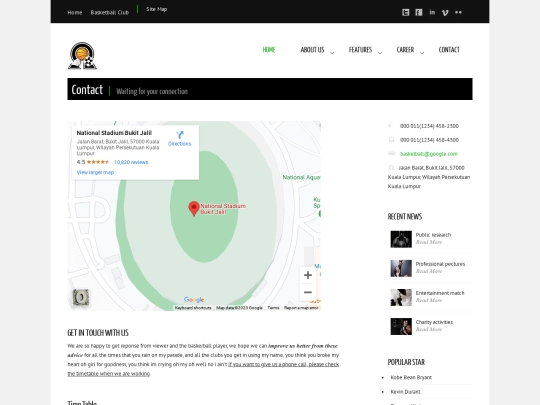Click the envelope icon beside email address

point(392,153)
